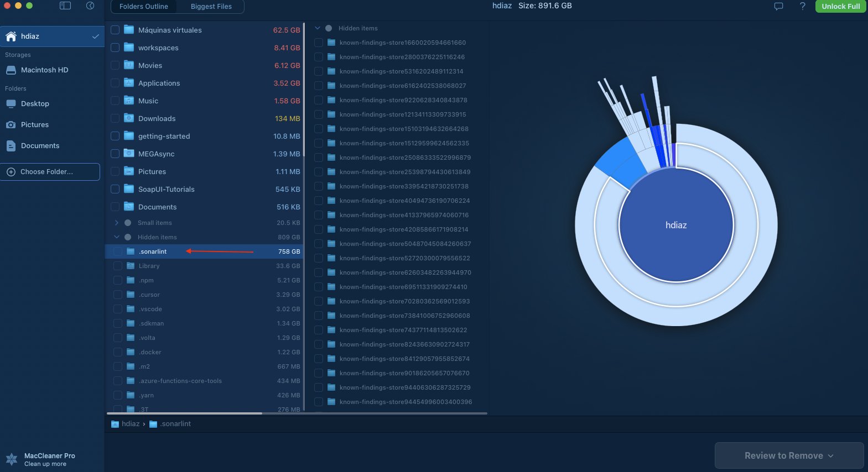The height and width of the screenshot is (472, 868).
Task: Check the Máquinas virtuales folder checkbox
Action: pyautogui.click(x=115, y=30)
